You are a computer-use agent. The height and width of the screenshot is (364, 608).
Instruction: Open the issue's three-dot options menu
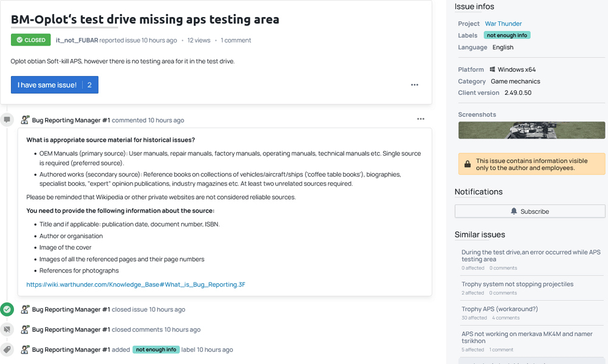pos(415,85)
